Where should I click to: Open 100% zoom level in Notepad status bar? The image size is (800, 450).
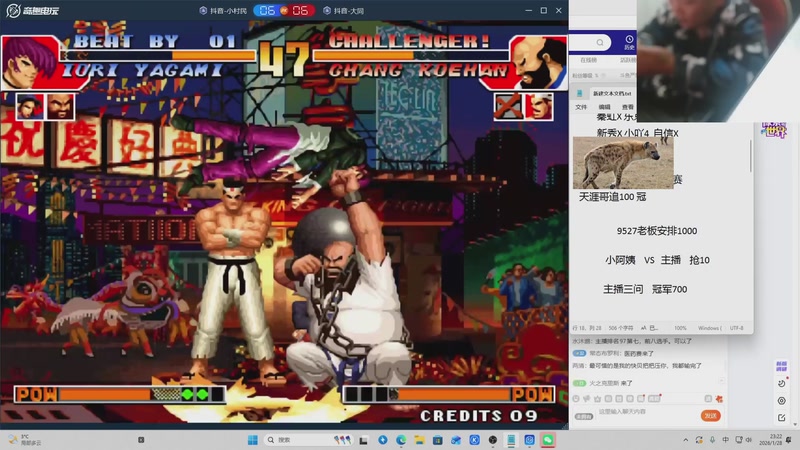[x=680, y=328]
